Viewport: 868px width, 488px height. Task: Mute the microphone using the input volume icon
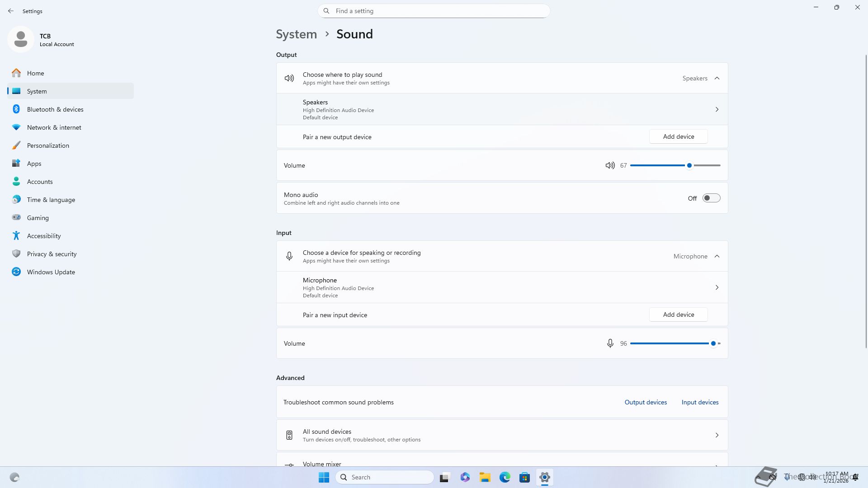click(x=610, y=343)
